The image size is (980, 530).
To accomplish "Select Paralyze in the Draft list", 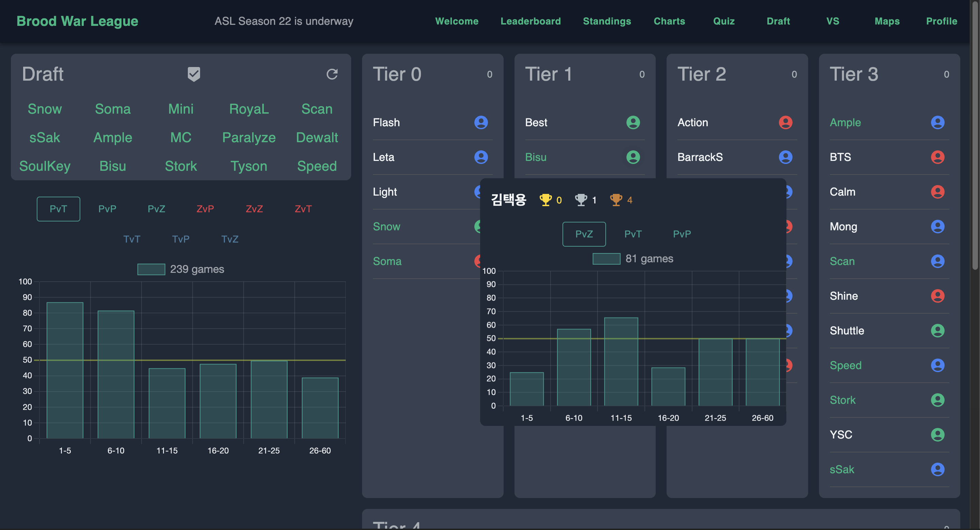I will pyautogui.click(x=249, y=138).
